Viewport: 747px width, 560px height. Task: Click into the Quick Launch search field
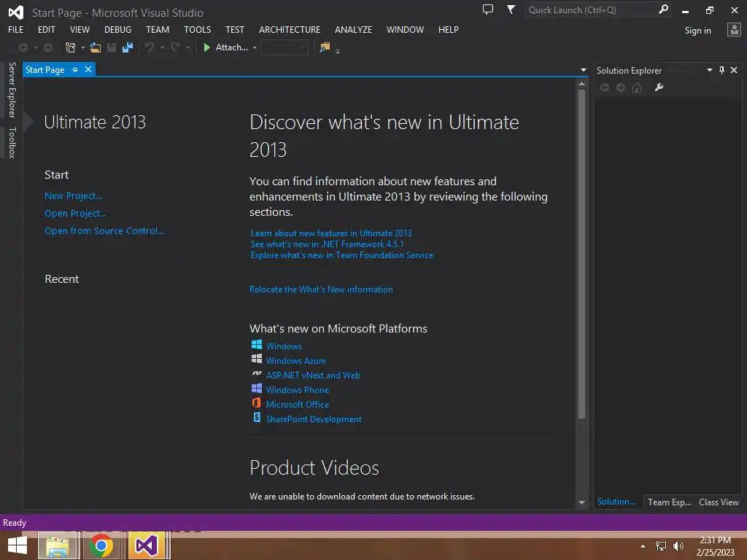(x=591, y=9)
